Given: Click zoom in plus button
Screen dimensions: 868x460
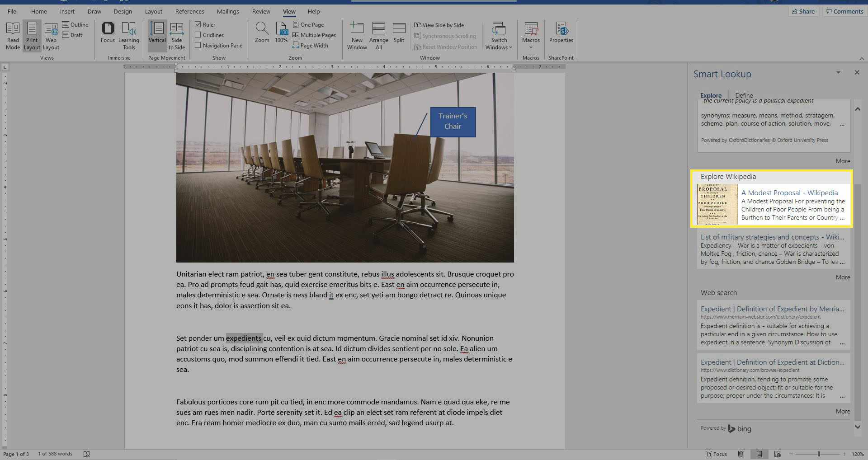Looking at the screenshot, I should click(844, 454).
